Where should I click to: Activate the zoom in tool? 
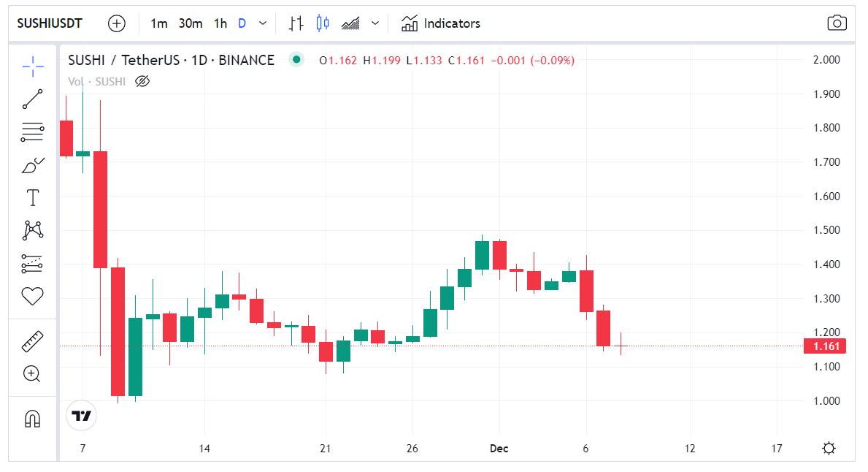(x=31, y=374)
